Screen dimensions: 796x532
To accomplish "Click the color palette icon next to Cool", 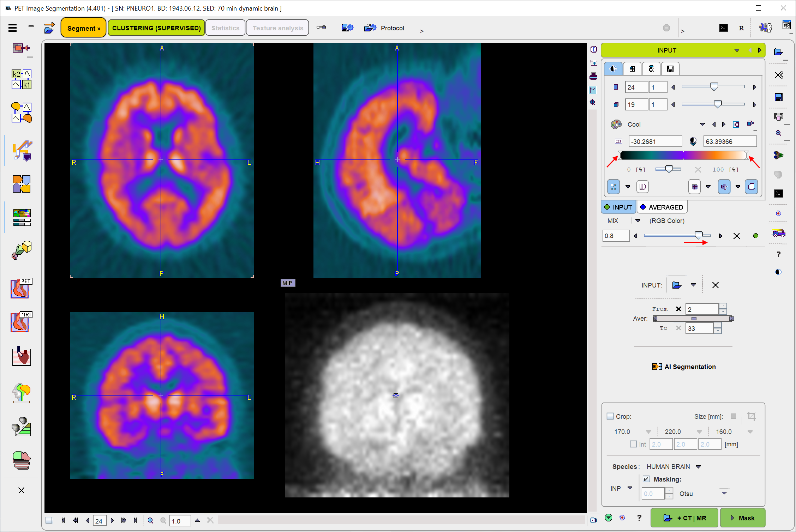I will coord(616,124).
